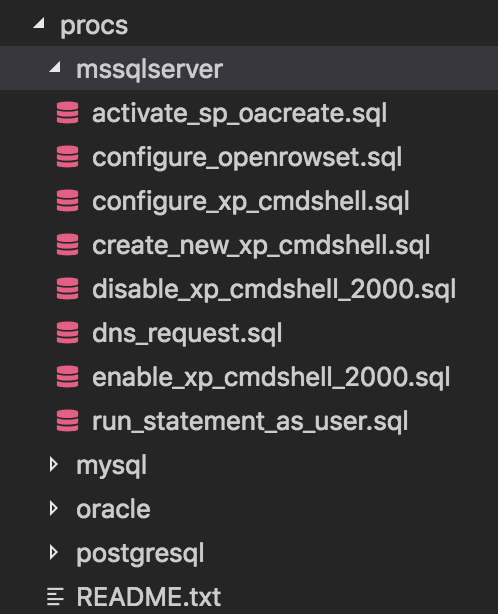Collapse the procs folder arrow

(x=38, y=24)
